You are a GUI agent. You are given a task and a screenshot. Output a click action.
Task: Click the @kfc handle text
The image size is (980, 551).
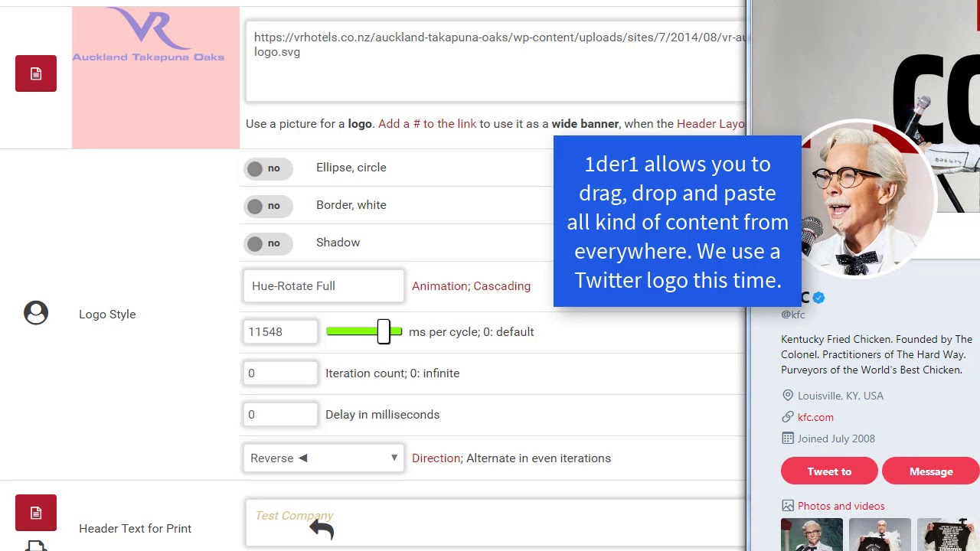(793, 315)
